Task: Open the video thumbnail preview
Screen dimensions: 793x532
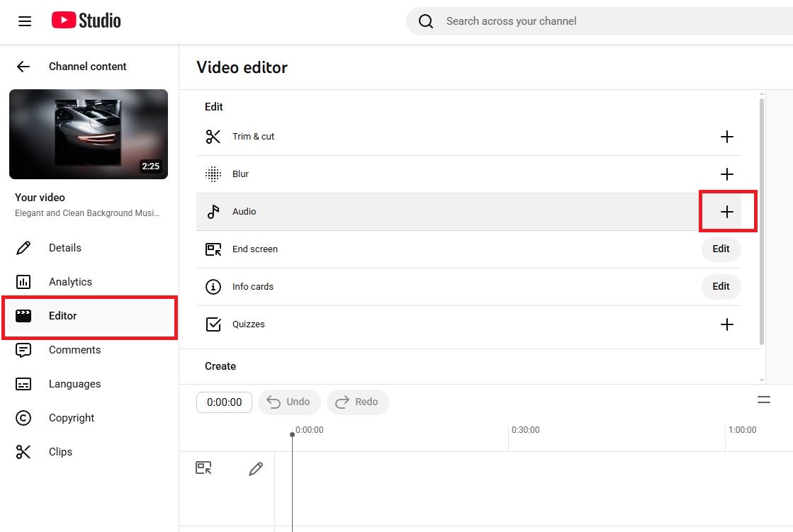Action: (88, 135)
